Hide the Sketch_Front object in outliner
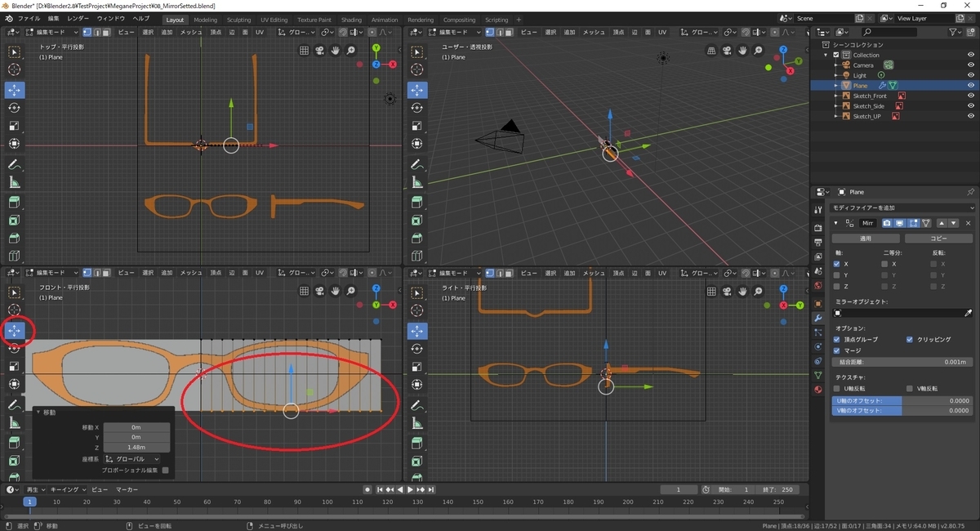Screen dimensions: 980x531 (971, 96)
